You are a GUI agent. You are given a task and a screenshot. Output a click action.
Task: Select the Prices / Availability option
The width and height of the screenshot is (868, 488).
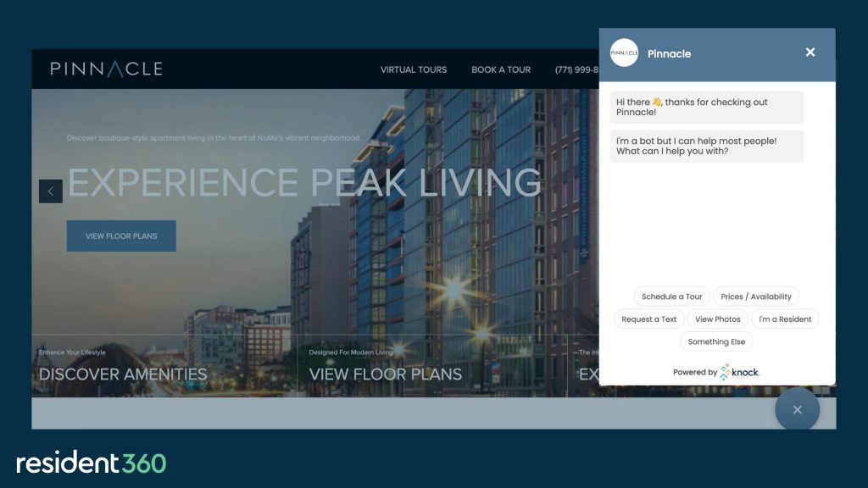click(756, 296)
